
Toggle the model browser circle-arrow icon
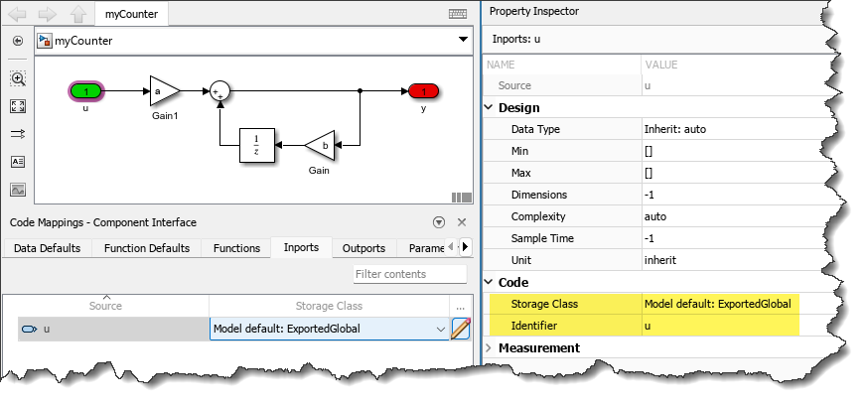[x=18, y=41]
